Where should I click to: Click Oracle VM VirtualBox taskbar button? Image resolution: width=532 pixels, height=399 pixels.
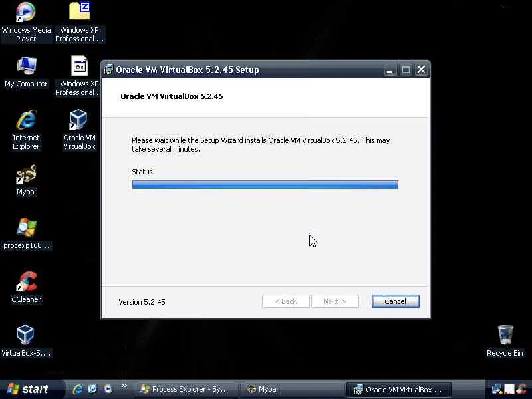(x=398, y=389)
